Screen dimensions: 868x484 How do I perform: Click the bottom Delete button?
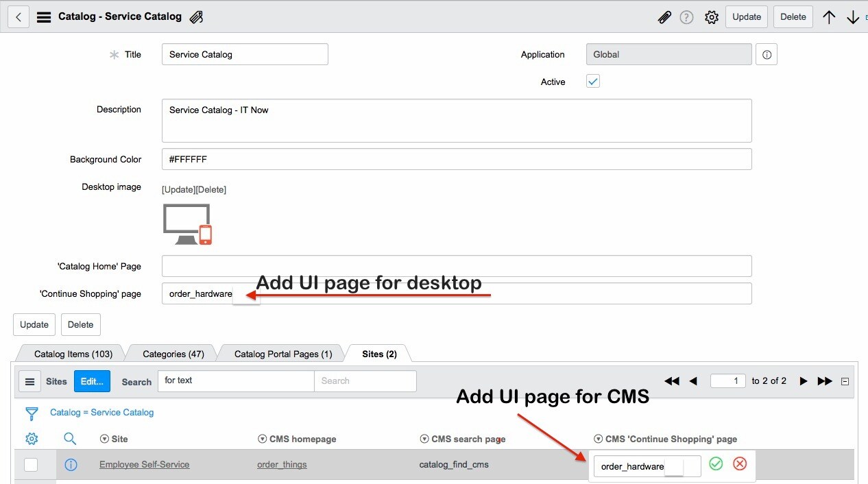point(81,324)
